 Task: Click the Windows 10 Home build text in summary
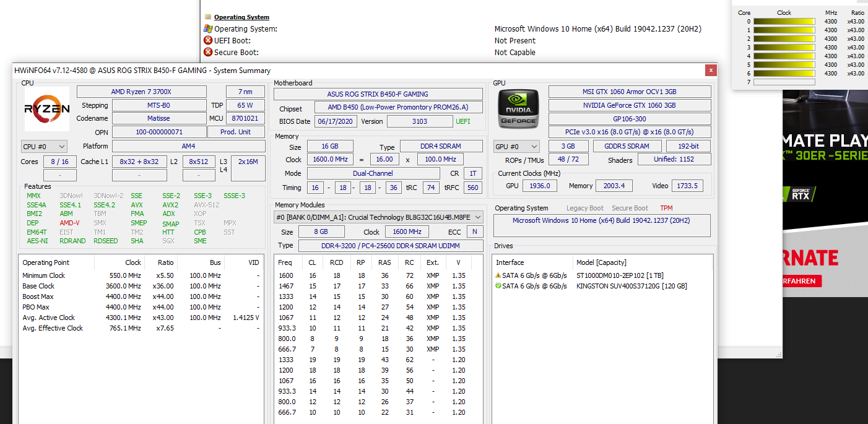(x=601, y=220)
